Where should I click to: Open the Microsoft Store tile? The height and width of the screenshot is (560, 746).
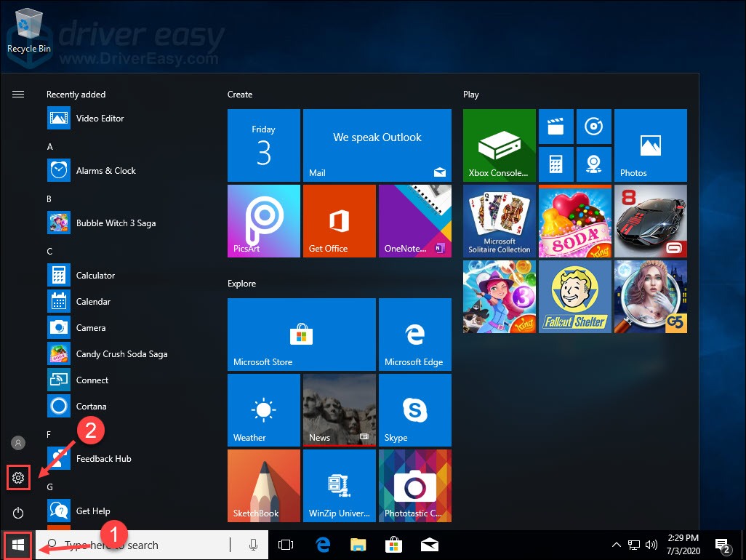(x=301, y=335)
